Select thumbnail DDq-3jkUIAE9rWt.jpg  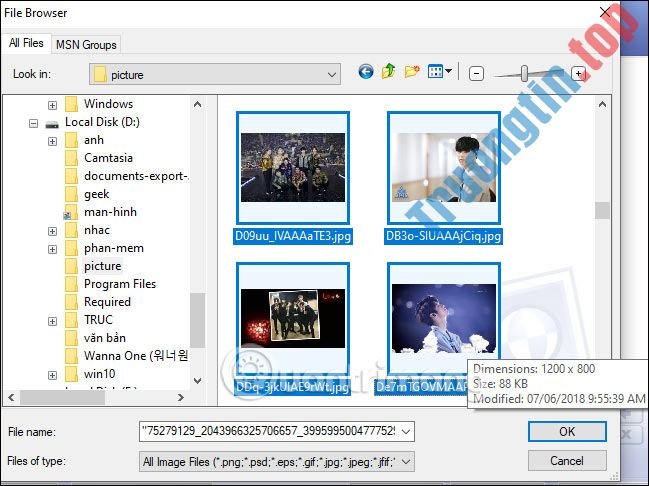(x=293, y=318)
